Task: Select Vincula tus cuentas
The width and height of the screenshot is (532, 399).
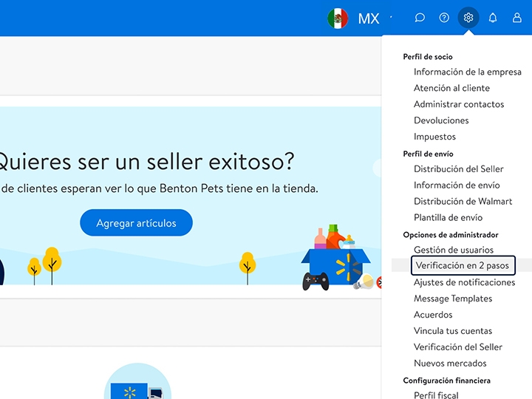Action: tap(453, 331)
